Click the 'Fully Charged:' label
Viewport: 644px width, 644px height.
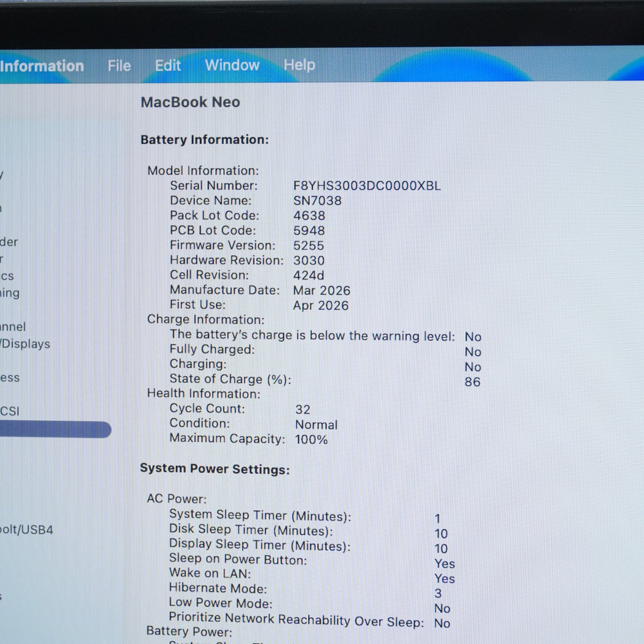point(212,349)
